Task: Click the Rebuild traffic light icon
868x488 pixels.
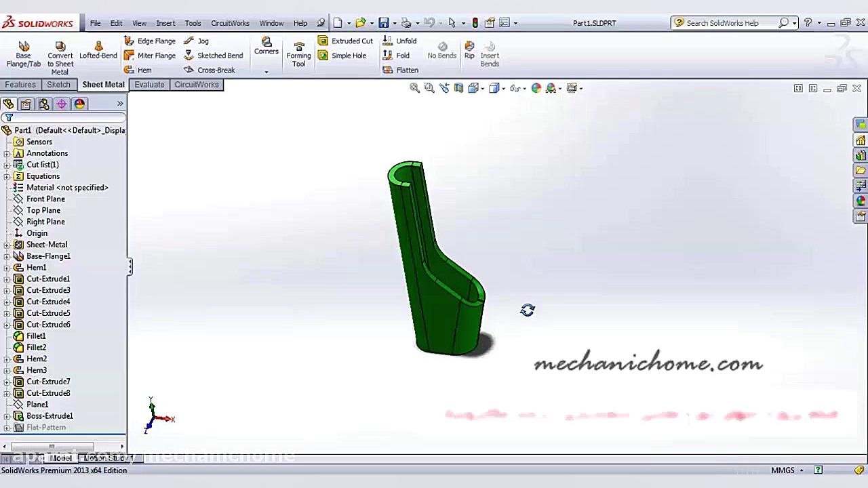Action: [475, 22]
